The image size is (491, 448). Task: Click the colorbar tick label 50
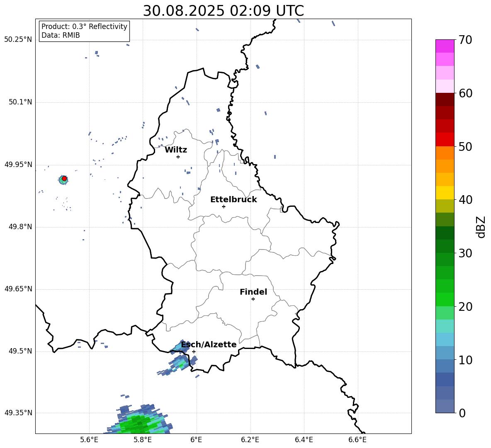pyautogui.click(x=465, y=147)
